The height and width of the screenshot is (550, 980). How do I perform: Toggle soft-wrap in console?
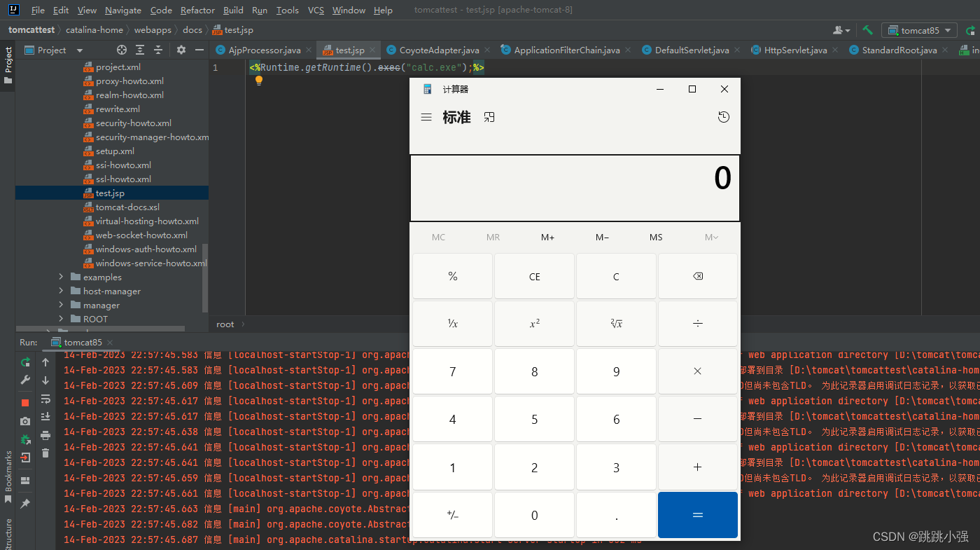click(x=45, y=399)
